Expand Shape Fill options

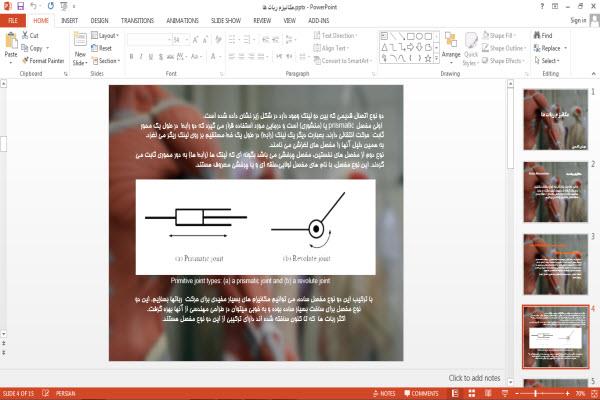[x=499, y=36]
